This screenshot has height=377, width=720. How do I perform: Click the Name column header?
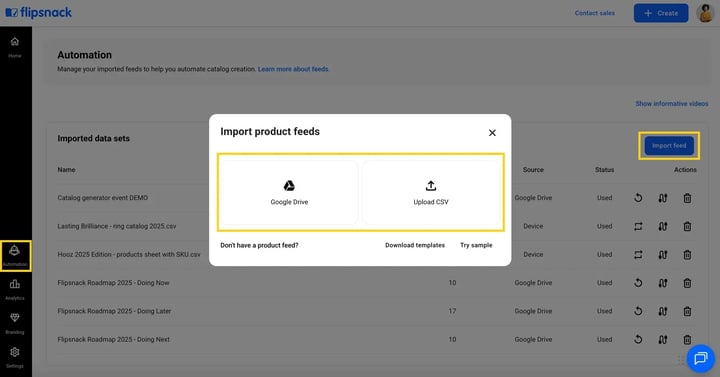click(66, 169)
